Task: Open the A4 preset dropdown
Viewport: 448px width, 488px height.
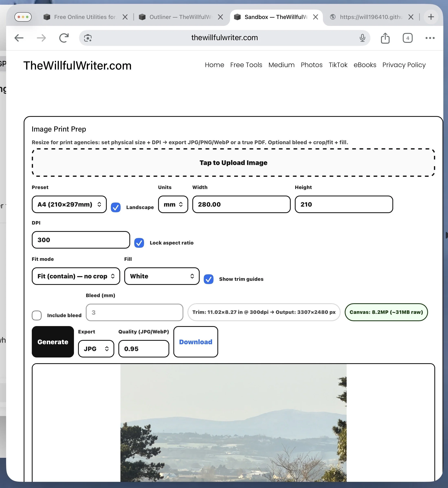Action: pos(69,204)
